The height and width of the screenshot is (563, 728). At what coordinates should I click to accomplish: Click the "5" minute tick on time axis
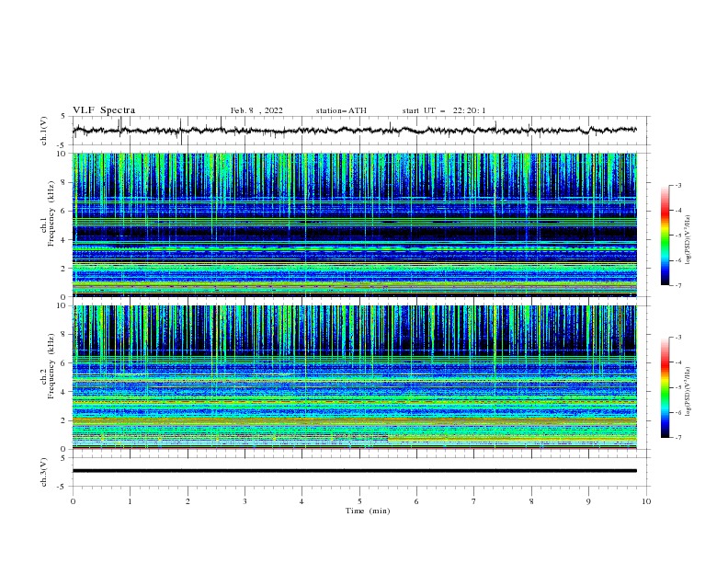coord(359,501)
